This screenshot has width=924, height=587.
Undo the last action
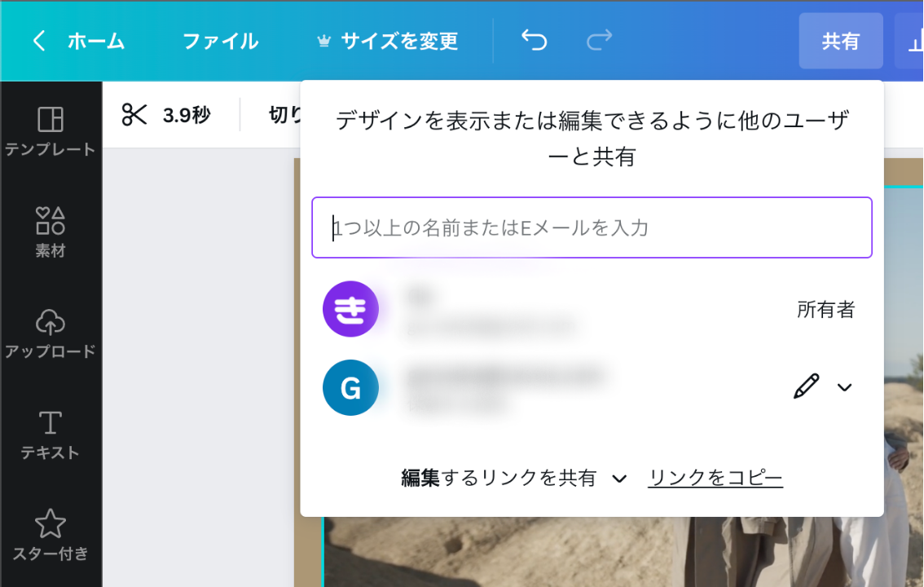coord(534,40)
